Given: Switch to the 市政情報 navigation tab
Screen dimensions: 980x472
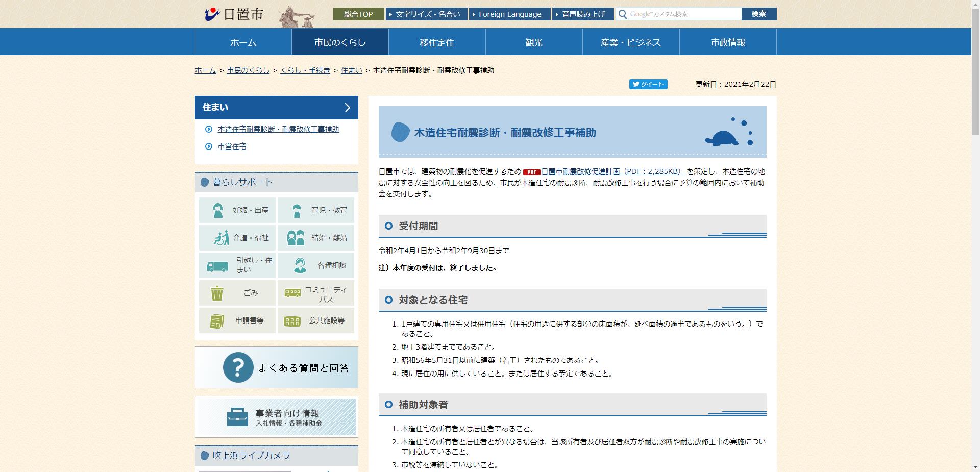Looking at the screenshot, I should tap(728, 42).
